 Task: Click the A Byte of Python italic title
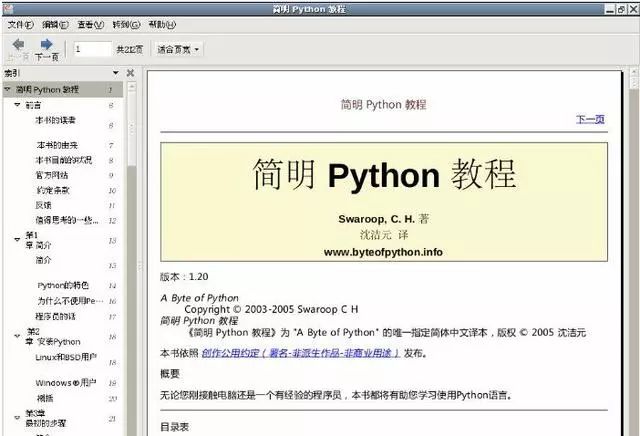tap(200, 298)
